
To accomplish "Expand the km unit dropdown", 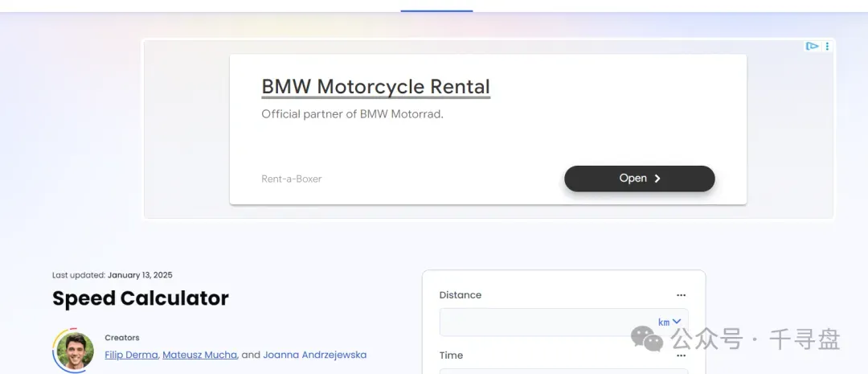I will pyautogui.click(x=669, y=322).
